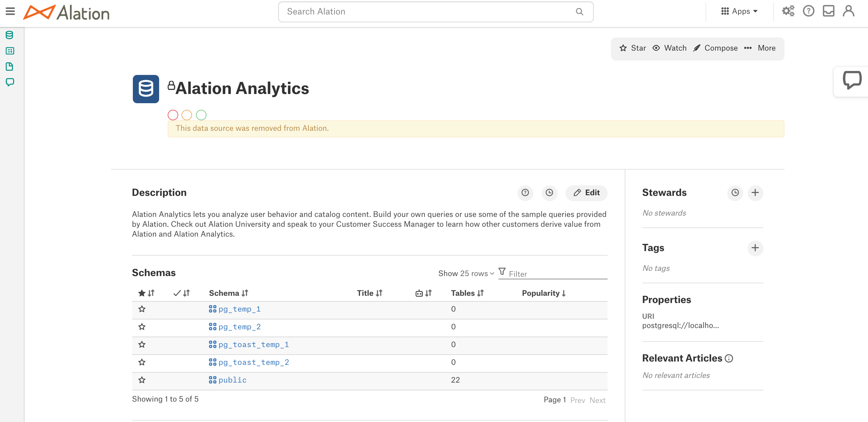The width and height of the screenshot is (868, 422).
Task: Click the public schema grid icon
Action: [x=213, y=380]
